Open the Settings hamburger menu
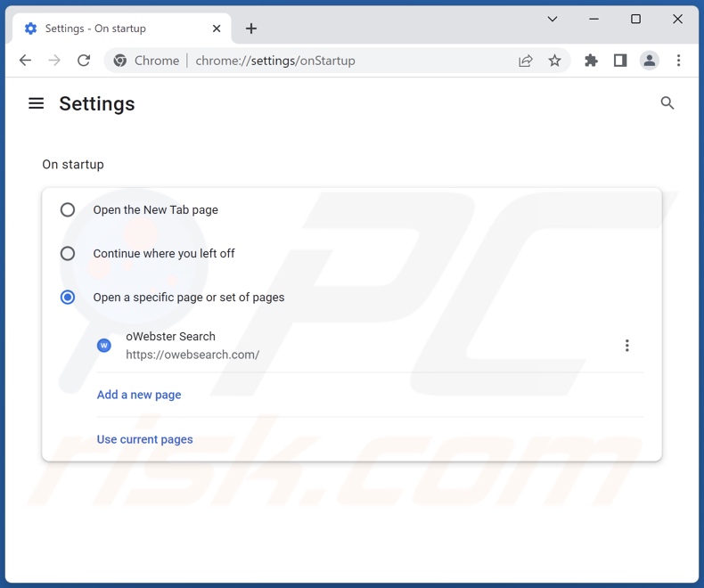Image resolution: width=704 pixels, height=588 pixels. click(37, 103)
